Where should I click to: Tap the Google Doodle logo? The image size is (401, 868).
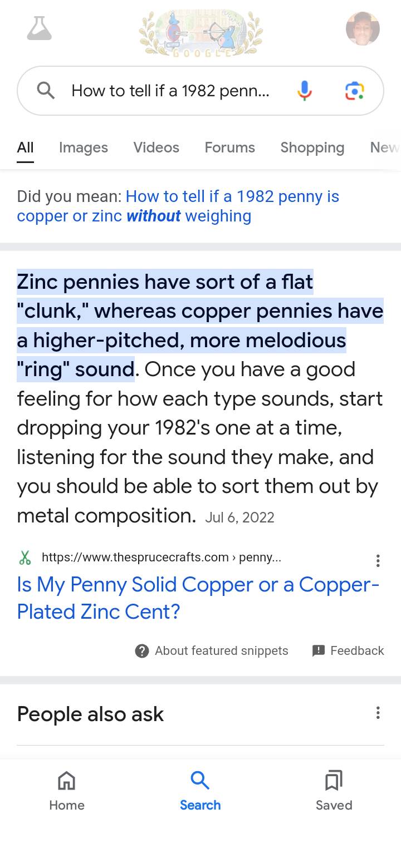[x=200, y=32]
